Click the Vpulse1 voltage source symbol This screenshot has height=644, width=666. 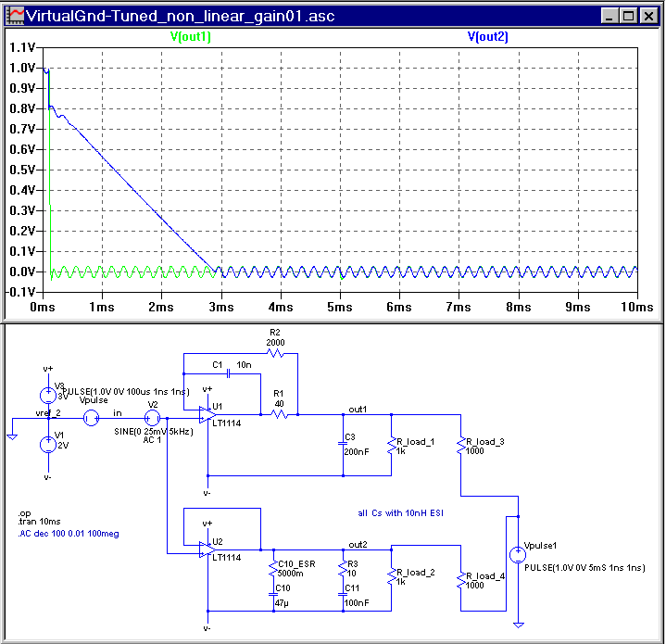(518, 555)
